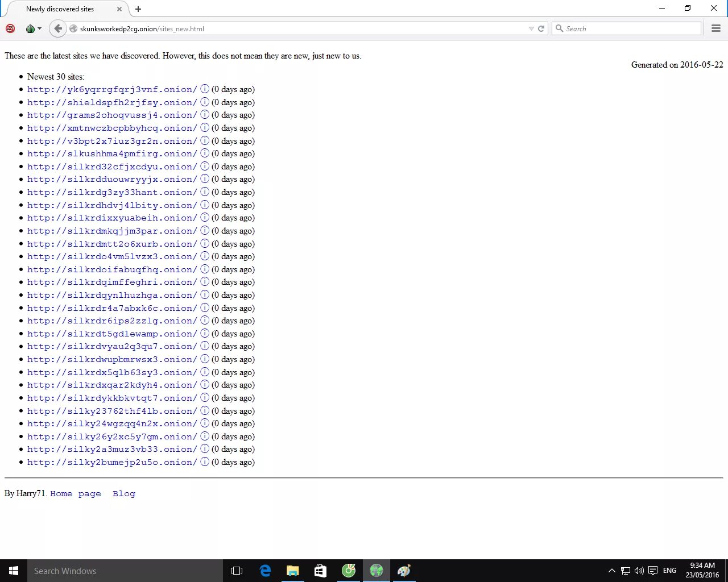Open link silkrdxqar2kdyh4.onion
The width and height of the screenshot is (728, 582).
tap(112, 385)
